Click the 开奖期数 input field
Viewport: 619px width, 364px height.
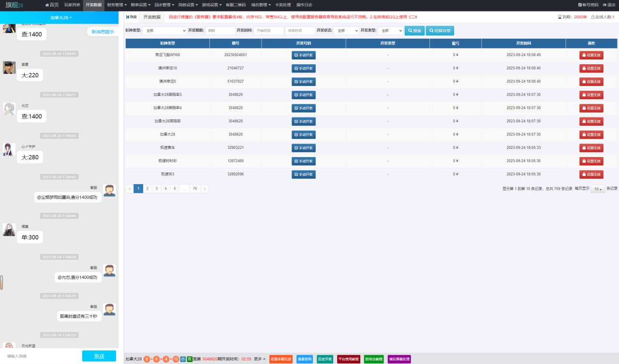pos(220,31)
